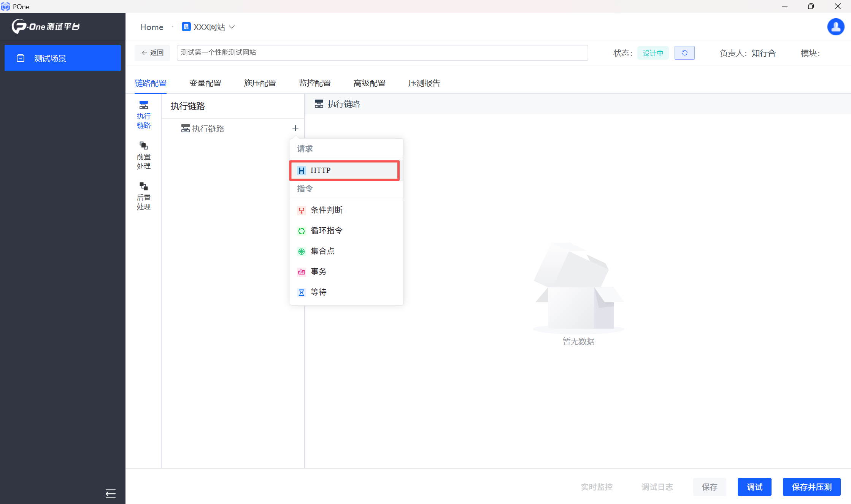Insert a 集合点 rendezvous instruction
The width and height of the screenshot is (851, 504).
pos(322,251)
